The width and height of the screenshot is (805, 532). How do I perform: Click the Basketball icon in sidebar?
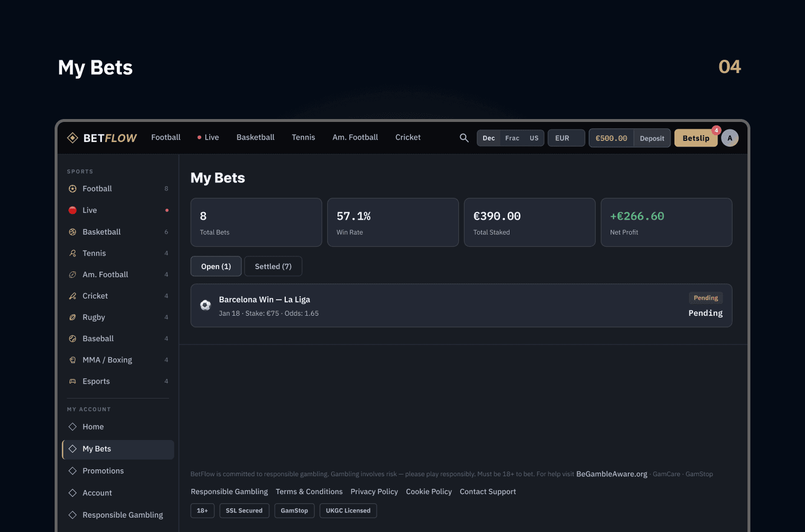pos(72,232)
